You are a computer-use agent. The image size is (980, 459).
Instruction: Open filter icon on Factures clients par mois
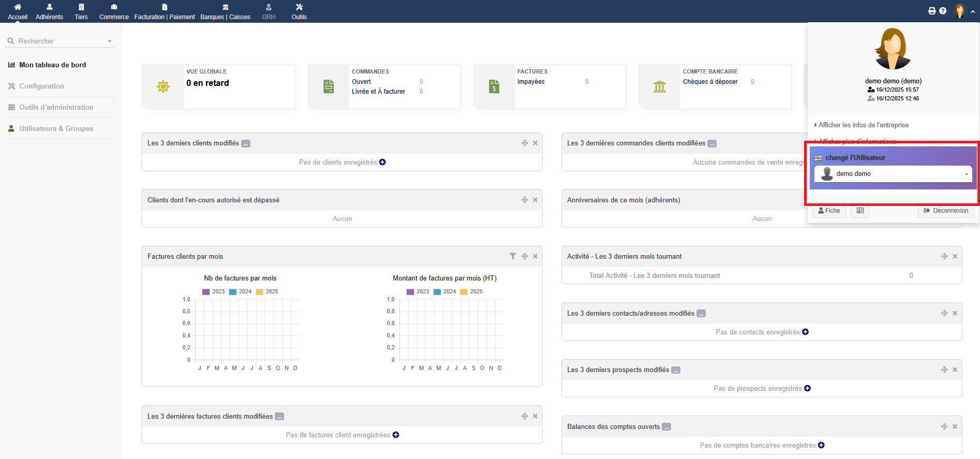pos(513,256)
